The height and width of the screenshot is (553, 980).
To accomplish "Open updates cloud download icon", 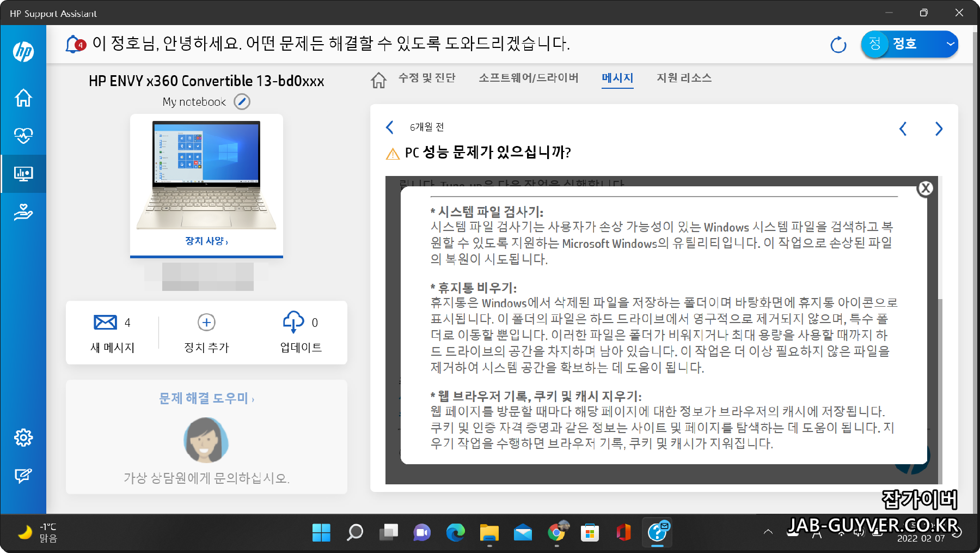I will pyautogui.click(x=293, y=321).
